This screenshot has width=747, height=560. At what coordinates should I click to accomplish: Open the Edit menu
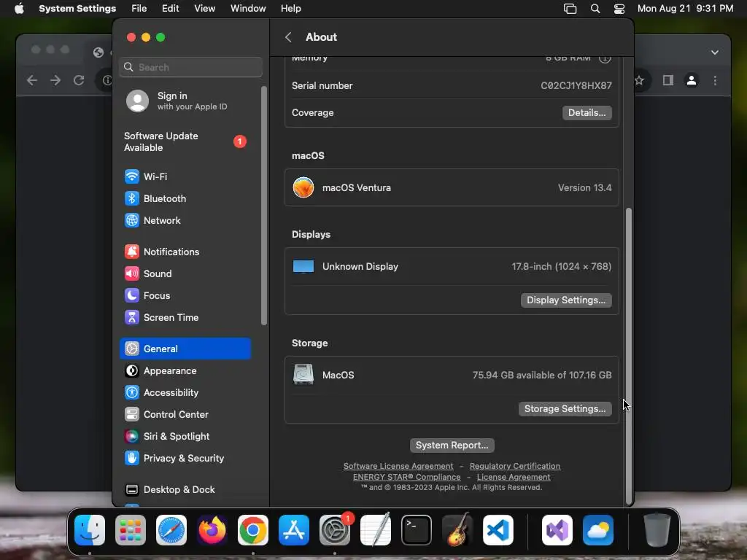[170, 9]
